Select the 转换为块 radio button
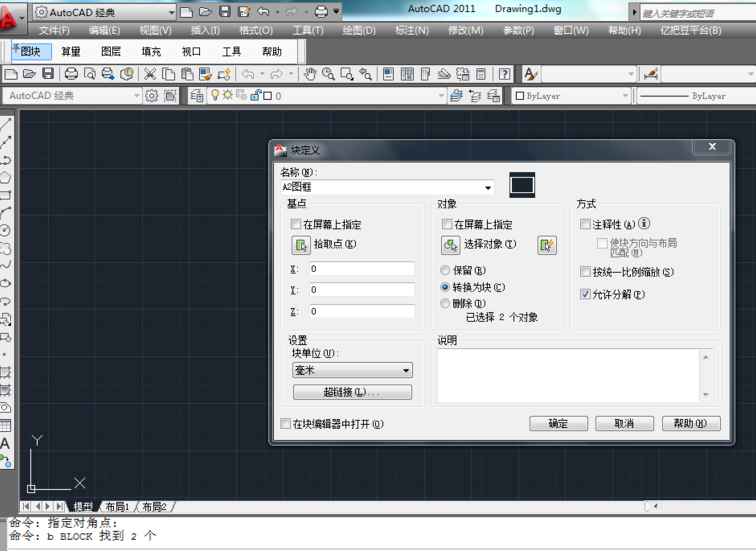This screenshot has width=756, height=551. tap(445, 287)
